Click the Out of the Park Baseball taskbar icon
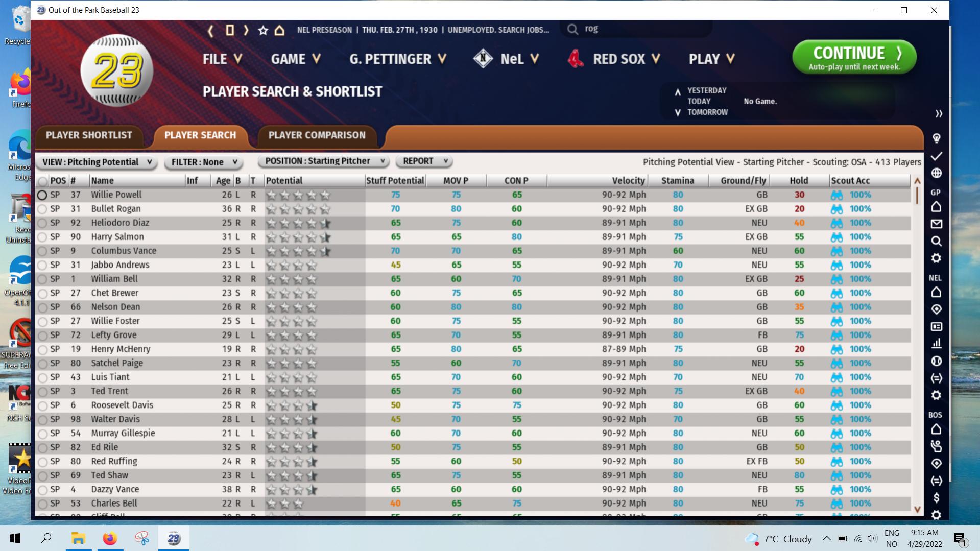This screenshot has width=980, height=551. click(x=174, y=538)
